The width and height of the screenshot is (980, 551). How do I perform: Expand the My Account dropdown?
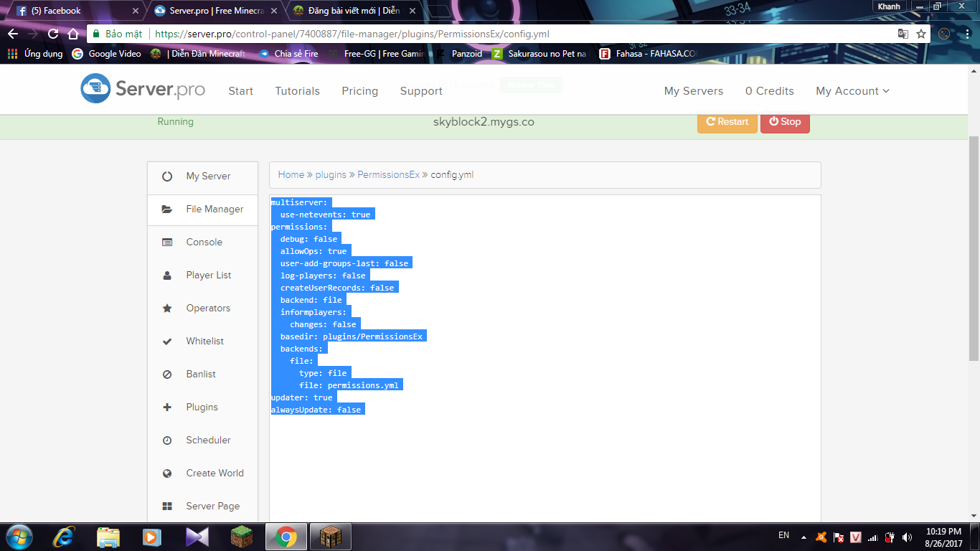[x=852, y=91]
